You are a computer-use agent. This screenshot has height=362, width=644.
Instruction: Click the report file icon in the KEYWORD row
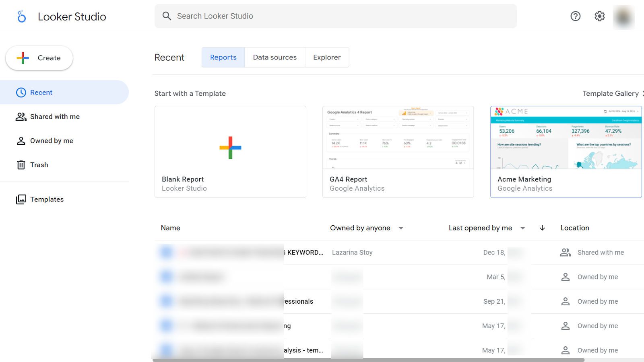166,252
